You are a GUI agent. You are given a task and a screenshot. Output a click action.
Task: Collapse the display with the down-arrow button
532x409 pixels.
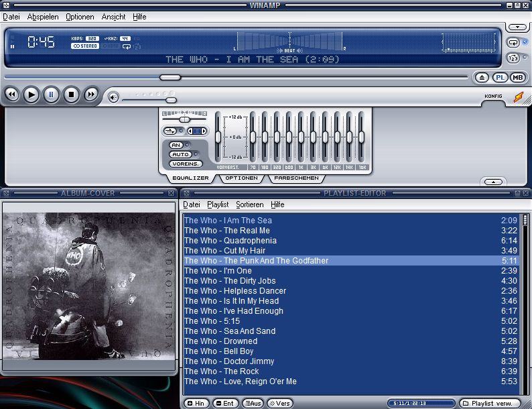pyautogui.click(x=517, y=27)
